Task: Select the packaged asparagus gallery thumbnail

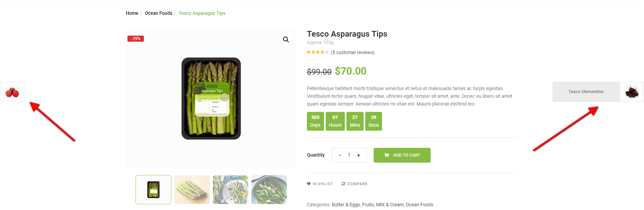Action: (153, 190)
